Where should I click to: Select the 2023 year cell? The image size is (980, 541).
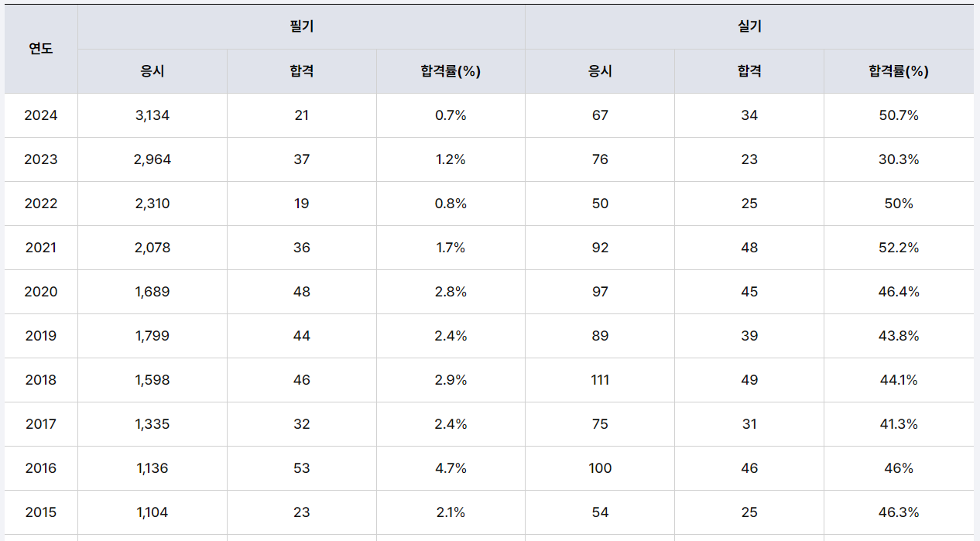[41, 159]
